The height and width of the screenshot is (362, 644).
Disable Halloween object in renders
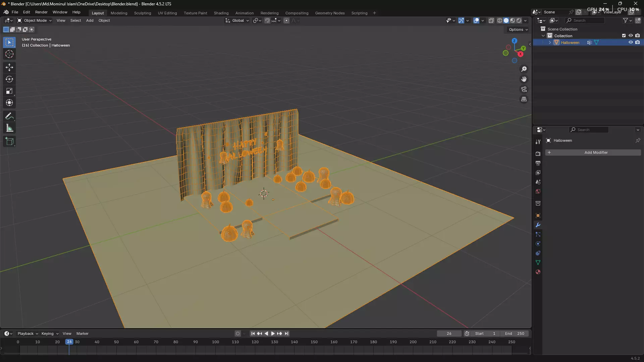click(x=638, y=42)
